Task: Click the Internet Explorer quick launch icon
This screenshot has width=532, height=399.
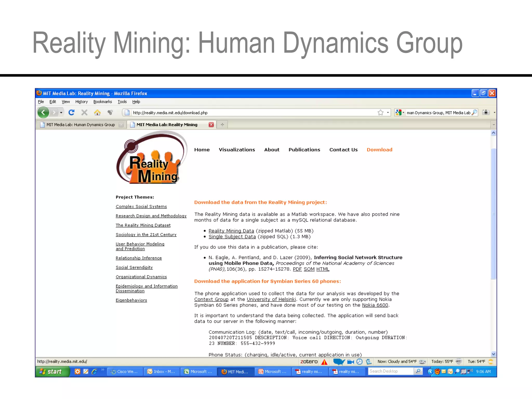Action: click(x=94, y=371)
